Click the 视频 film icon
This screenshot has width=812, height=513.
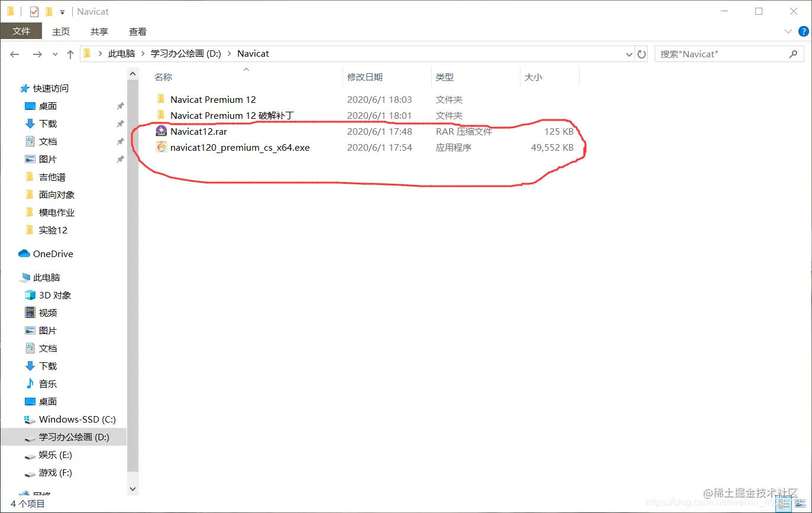30,313
